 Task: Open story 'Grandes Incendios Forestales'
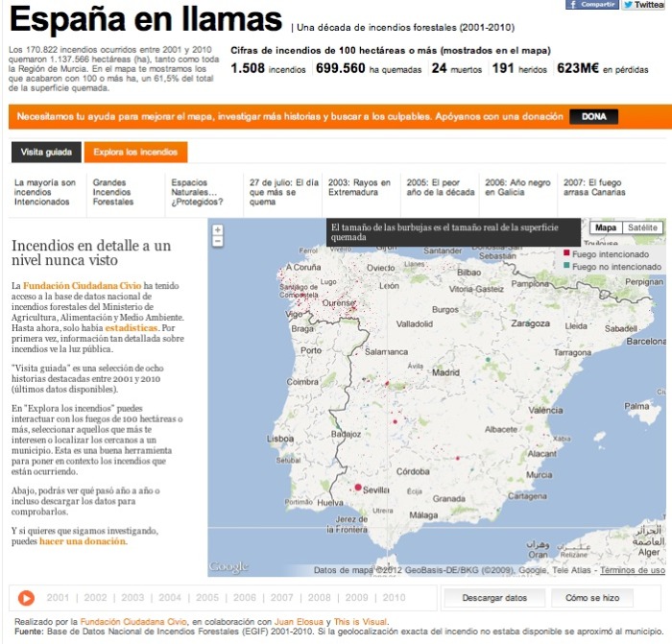(113, 192)
